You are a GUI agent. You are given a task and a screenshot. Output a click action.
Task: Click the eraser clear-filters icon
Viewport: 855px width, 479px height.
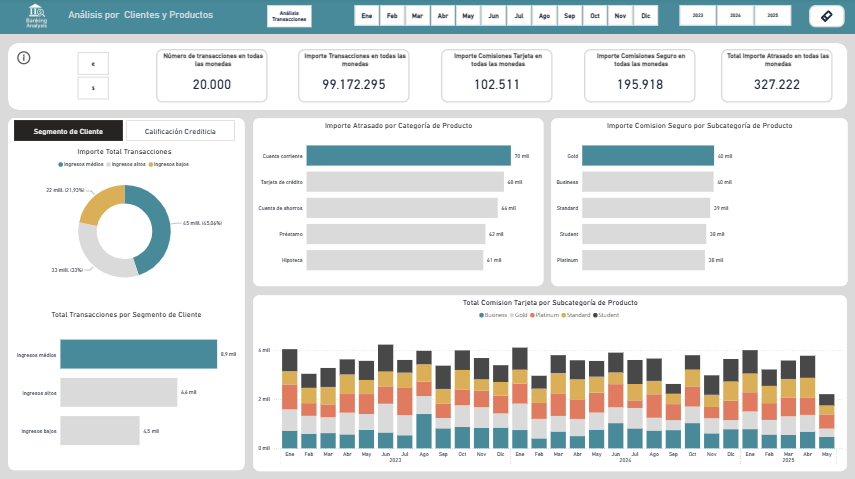click(x=826, y=16)
